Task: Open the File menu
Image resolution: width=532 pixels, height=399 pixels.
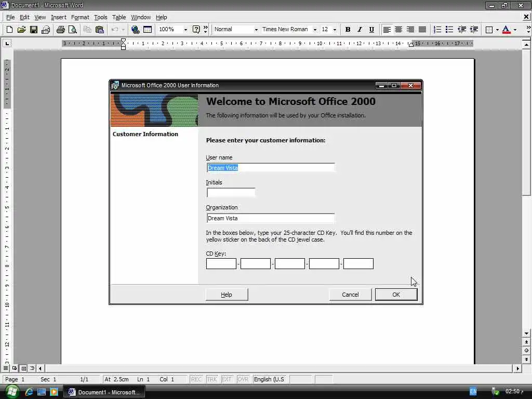Action: (10, 17)
